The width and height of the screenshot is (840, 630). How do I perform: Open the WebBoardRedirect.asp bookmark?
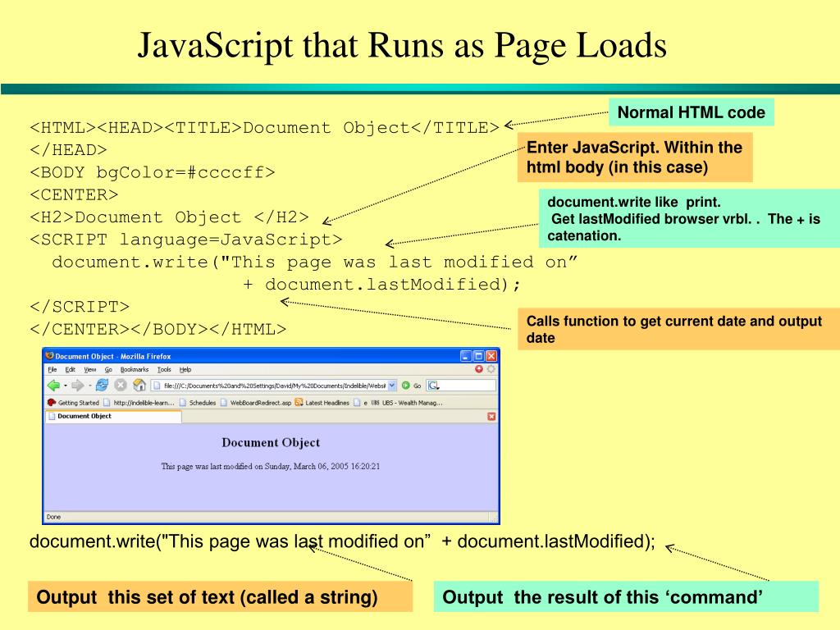point(256,403)
